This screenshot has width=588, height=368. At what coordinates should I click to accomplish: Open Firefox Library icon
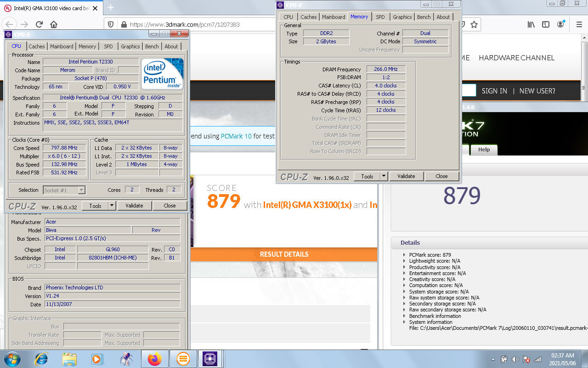531,24
